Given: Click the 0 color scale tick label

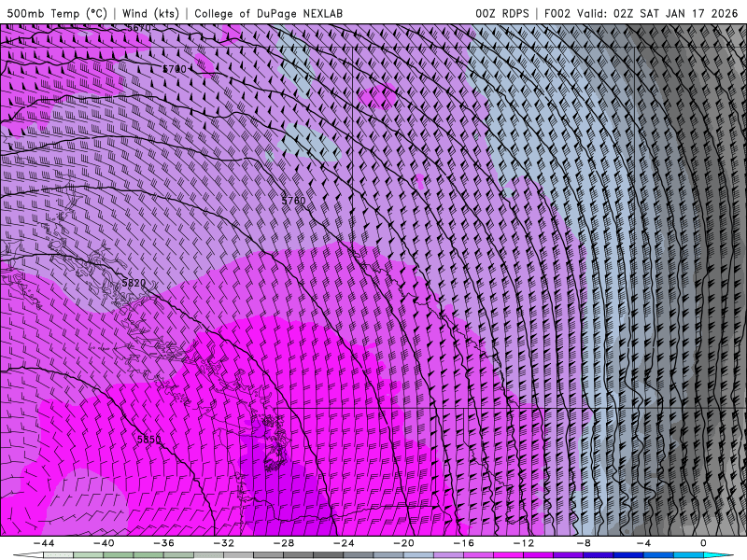Looking at the screenshot, I should tap(703, 543).
